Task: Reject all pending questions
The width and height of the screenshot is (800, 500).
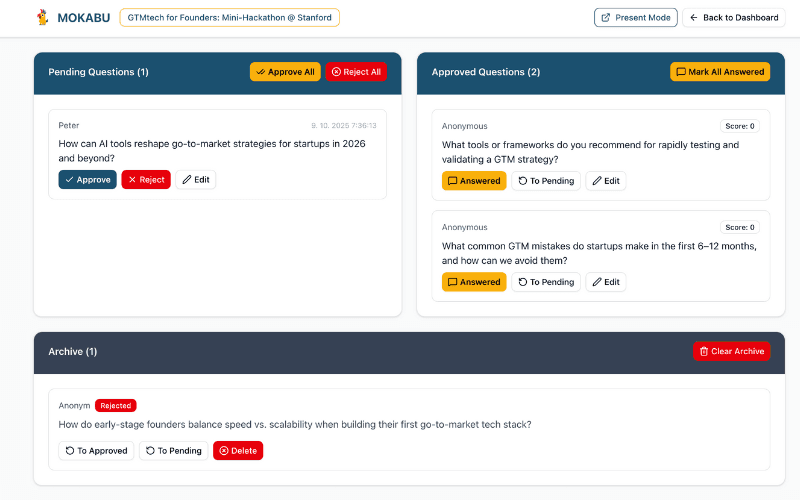Action: click(x=355, y=72)
